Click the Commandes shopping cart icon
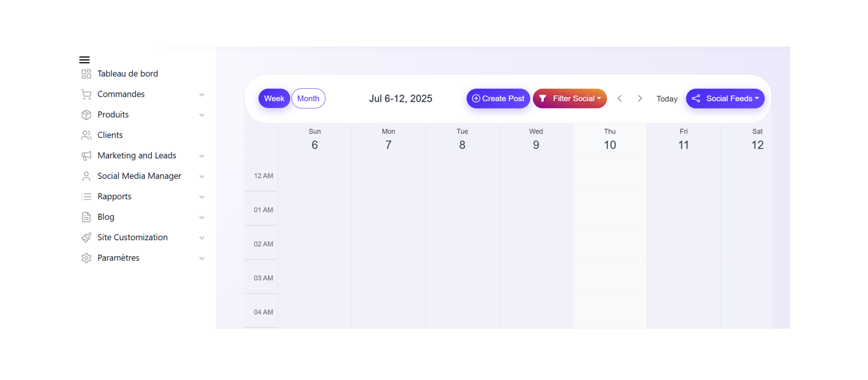Image resolution: width=868 pixels, height=380 pixels. 86,95
